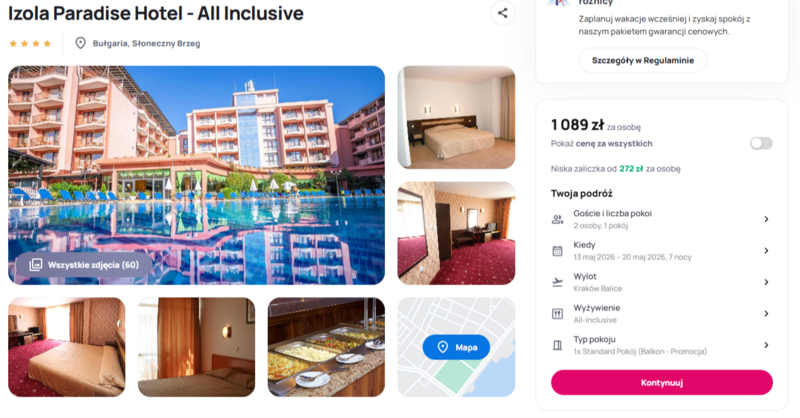
Task: Expand the Goście i liczba pokoi chevron
Action: click(766, 219)
